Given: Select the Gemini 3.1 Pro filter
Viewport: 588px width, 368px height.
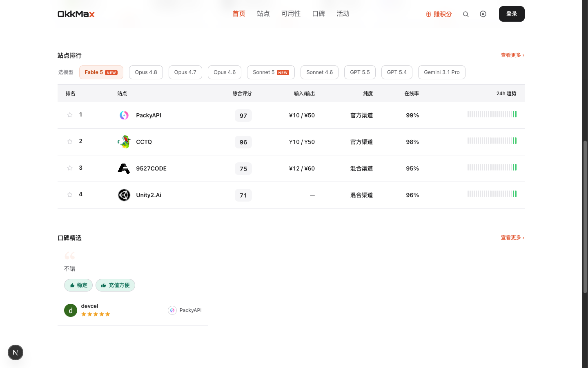Looking at the screenshot, I should pyautogui.click(x=442, y=72).
